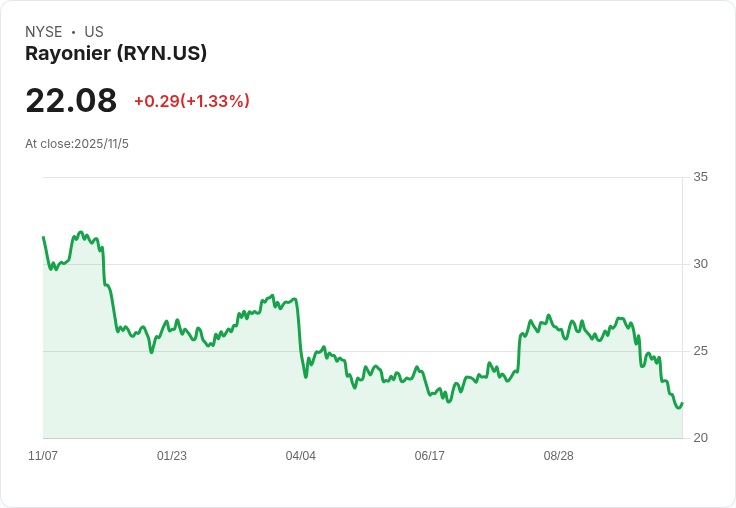Image resolution: width=736 pixels, height=508 pixels.
Task: Click the 06/17 date on the x-axis
Action: (x=429, y=456)
